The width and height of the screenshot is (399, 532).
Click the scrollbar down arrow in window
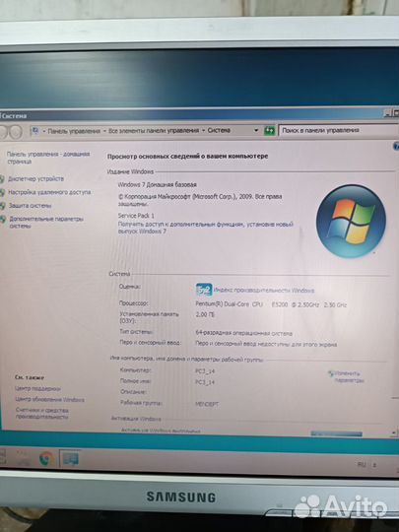tap(394, 432)
